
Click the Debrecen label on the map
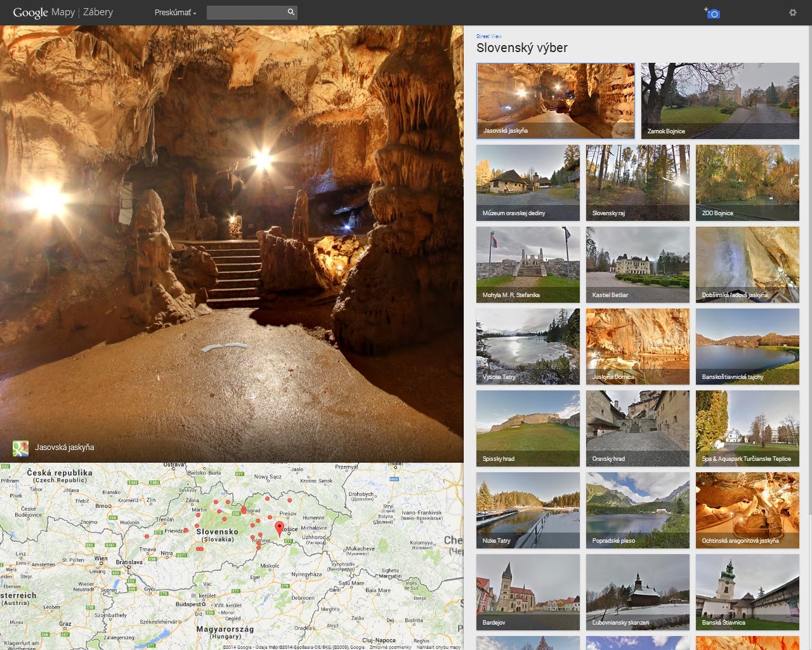coord(303,598)
